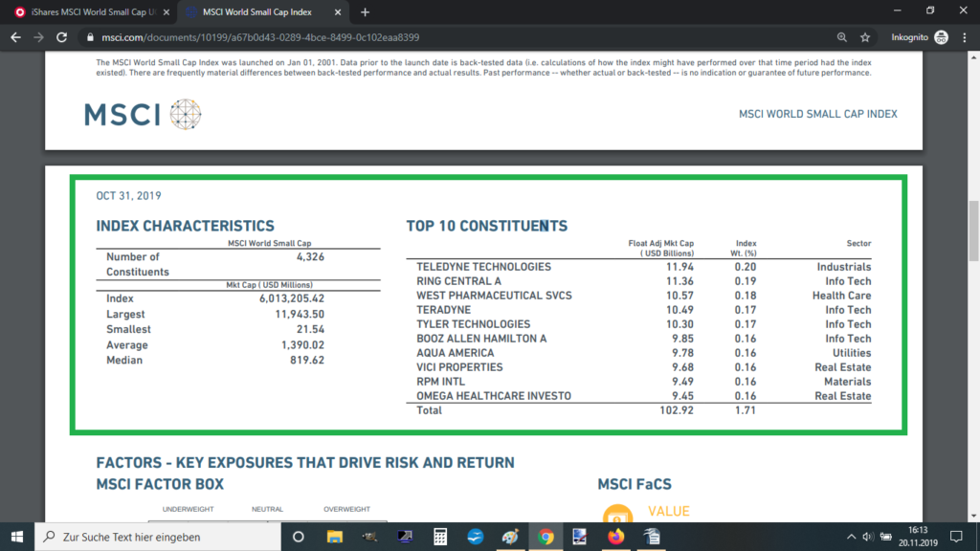The width and height of the screenshot is (980, 551).
Task: Click the total index weight 1.71
Action: (x=745, y=410)
